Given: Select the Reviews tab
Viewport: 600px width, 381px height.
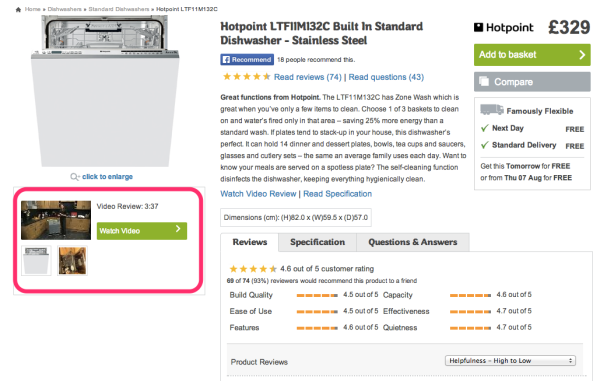Looking at the screenshot, I should (249, 242).
